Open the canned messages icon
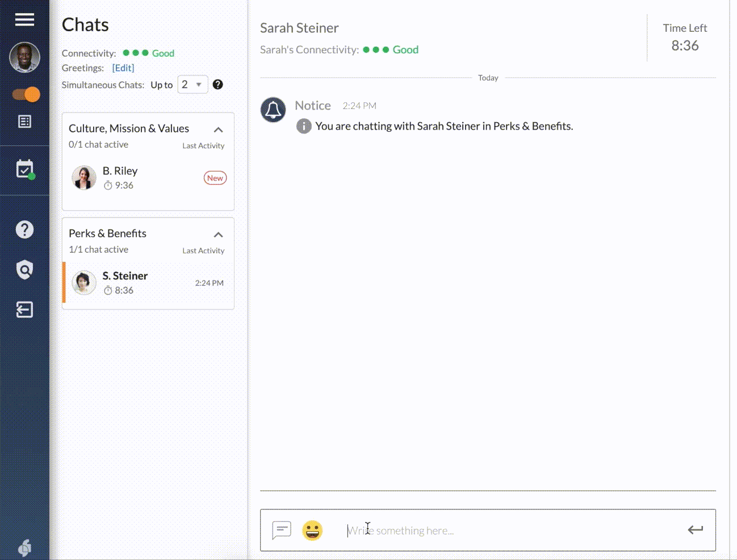The width and height of the screenshot is (737, 560). [282, 530]
